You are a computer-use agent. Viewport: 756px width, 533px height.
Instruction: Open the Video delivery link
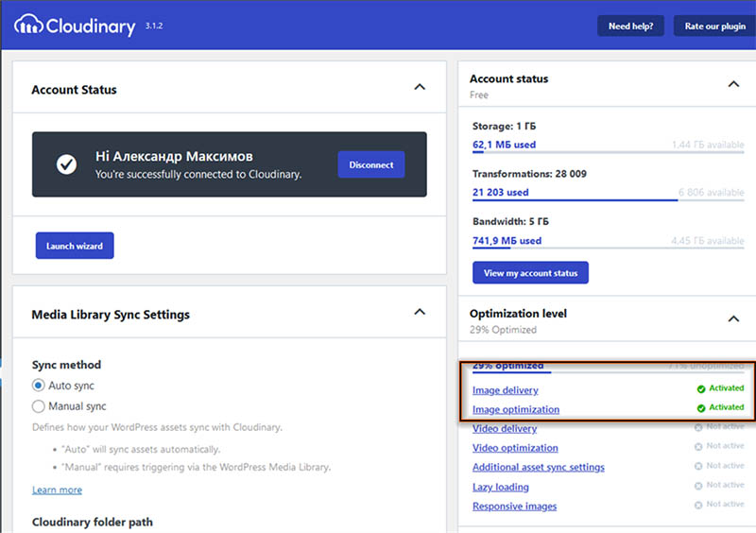pos(505,428)
